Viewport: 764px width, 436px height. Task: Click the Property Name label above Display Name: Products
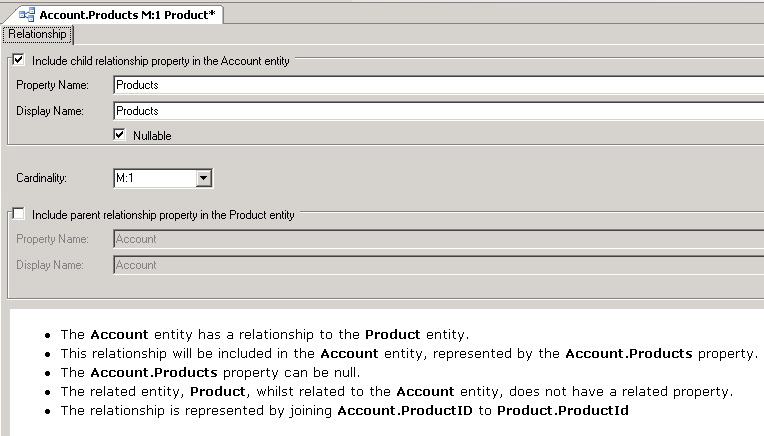(x=52, y=85)
